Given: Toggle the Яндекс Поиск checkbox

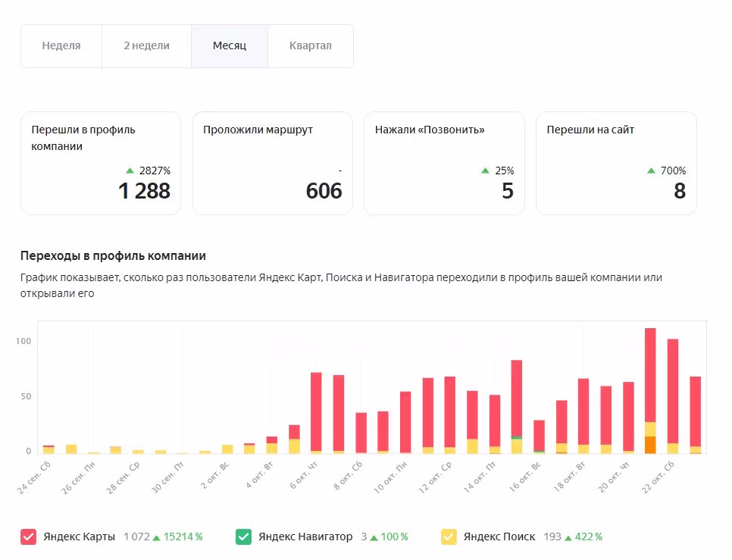Looking at the screenshot, I should (449, 537).
